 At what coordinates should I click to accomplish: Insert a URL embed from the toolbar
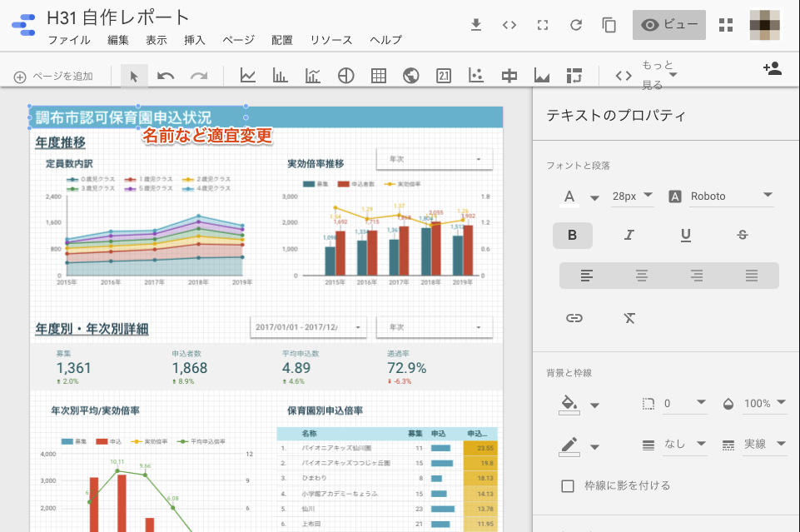pos(624,76)
